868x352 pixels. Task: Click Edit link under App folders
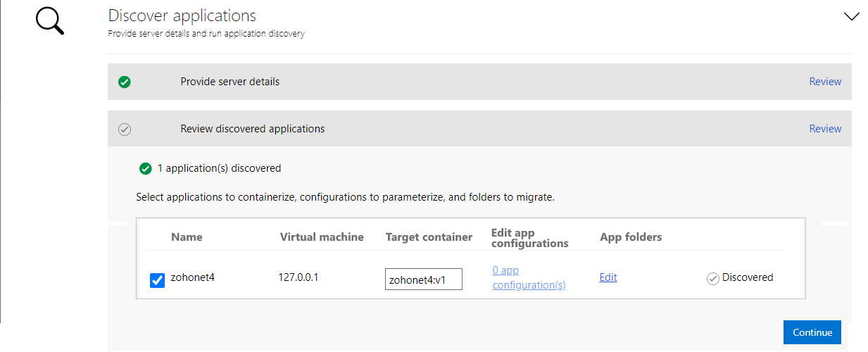608,277
